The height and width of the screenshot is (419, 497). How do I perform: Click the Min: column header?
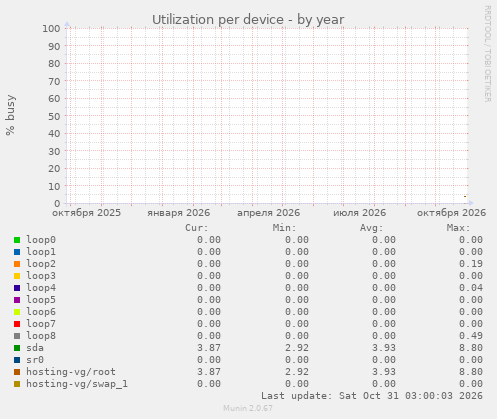click(284, 228)
